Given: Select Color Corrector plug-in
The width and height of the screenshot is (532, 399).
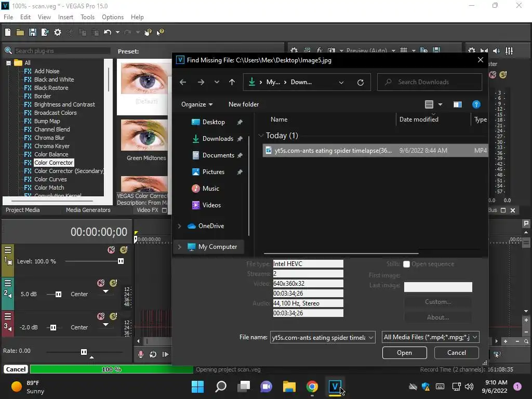Looking at the screenshot, I should (54, 163).
